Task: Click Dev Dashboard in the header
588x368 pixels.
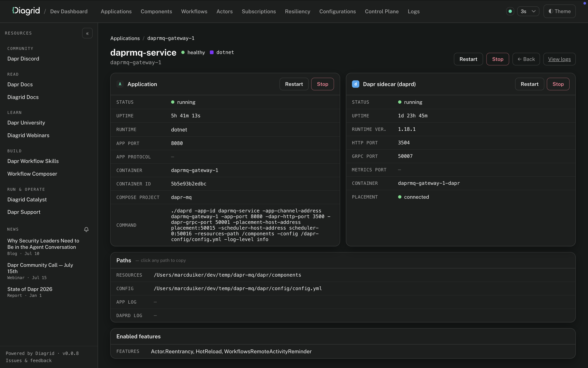Action: click(x=69, y=11)
